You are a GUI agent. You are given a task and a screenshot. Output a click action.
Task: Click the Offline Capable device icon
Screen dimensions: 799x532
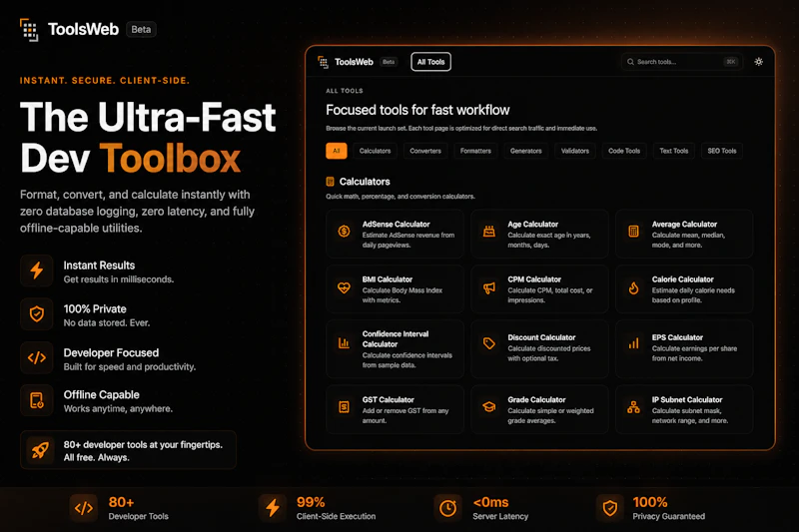click(37, 400)
